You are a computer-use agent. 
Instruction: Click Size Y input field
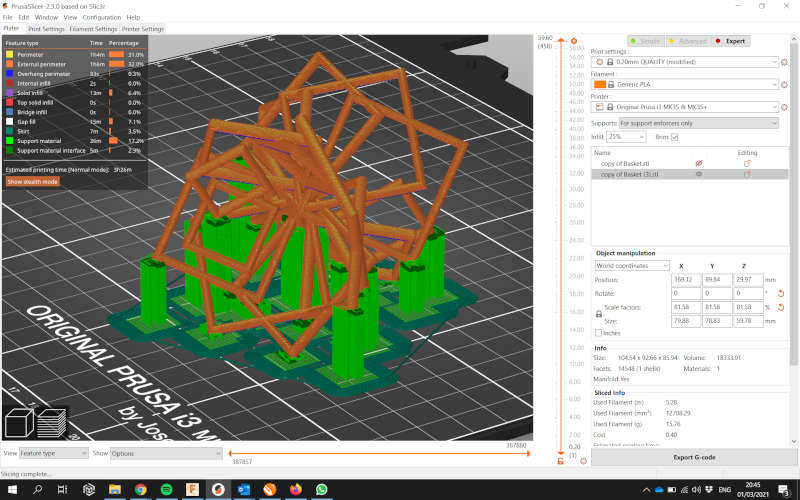[717, 321]
